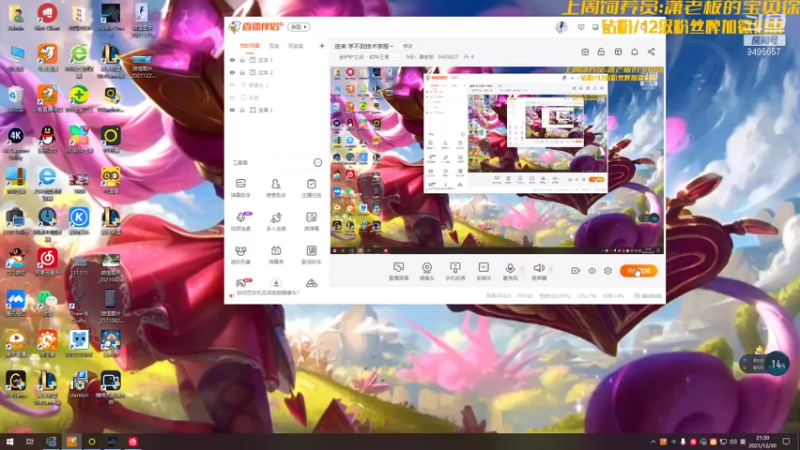
Task: Click the stream preview canvas
Action: point(497,160)
